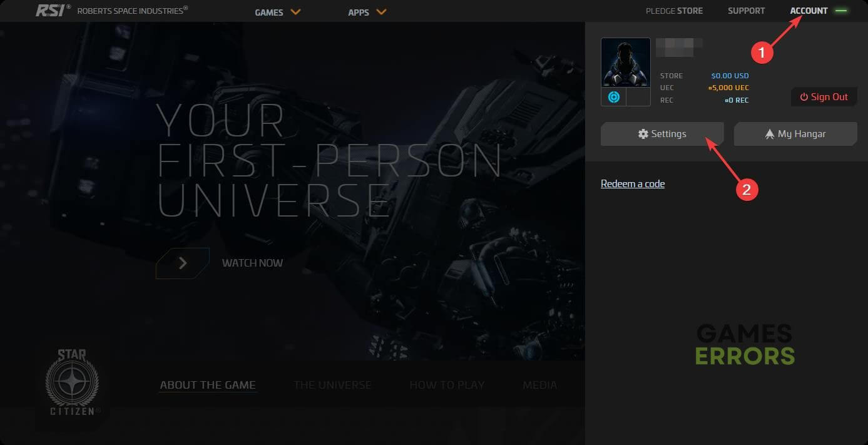This screenshot has width=868, height=445.
Task: Click the Roberts Space Industries title text
Action: (132, 10)
